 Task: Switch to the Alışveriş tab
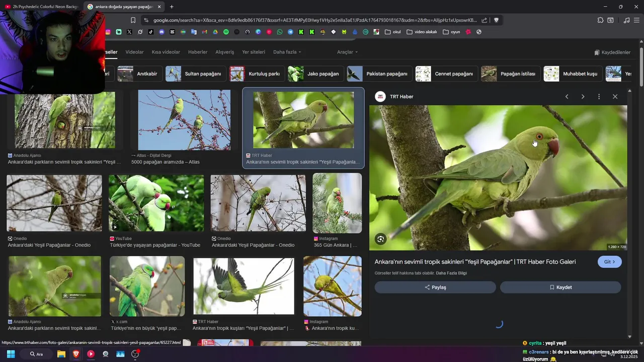225,52
